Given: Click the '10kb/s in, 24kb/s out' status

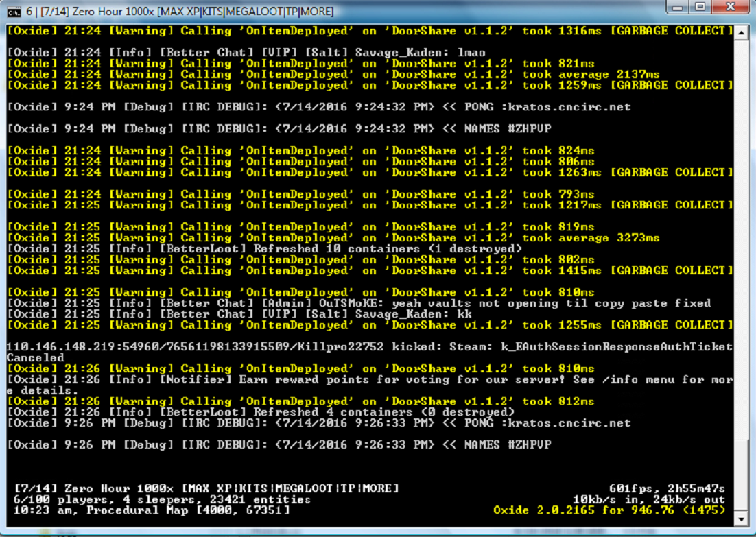Looking at the screenshot, I should (648, 499).
